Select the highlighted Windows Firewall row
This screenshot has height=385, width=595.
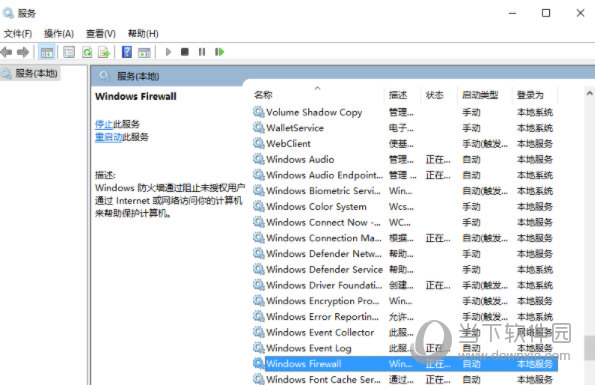coord(405,364)
